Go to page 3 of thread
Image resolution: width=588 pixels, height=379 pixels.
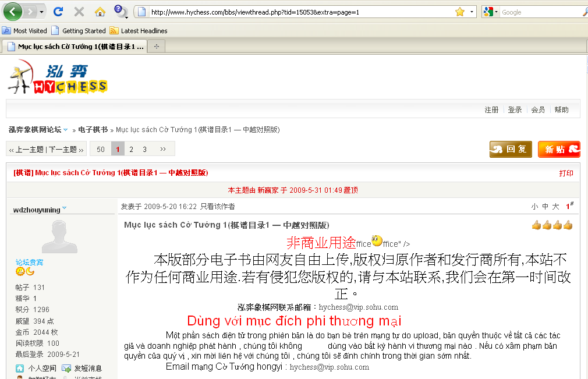(144, 149)
